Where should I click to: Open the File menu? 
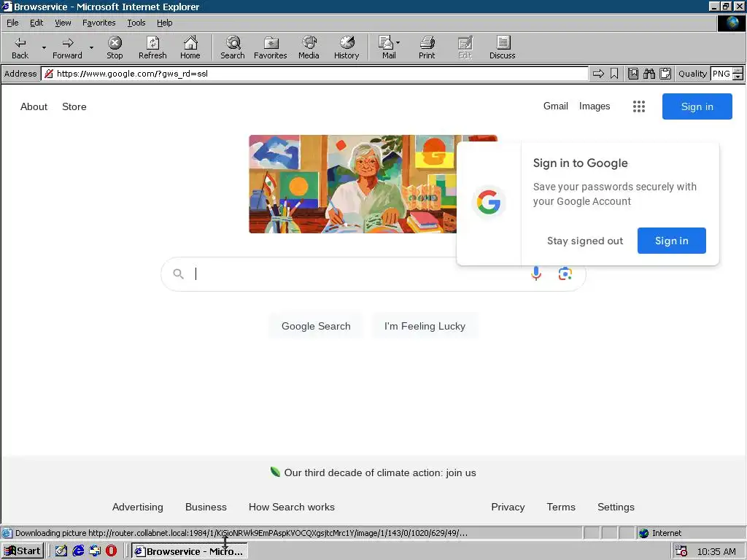[x=12, y=23]
